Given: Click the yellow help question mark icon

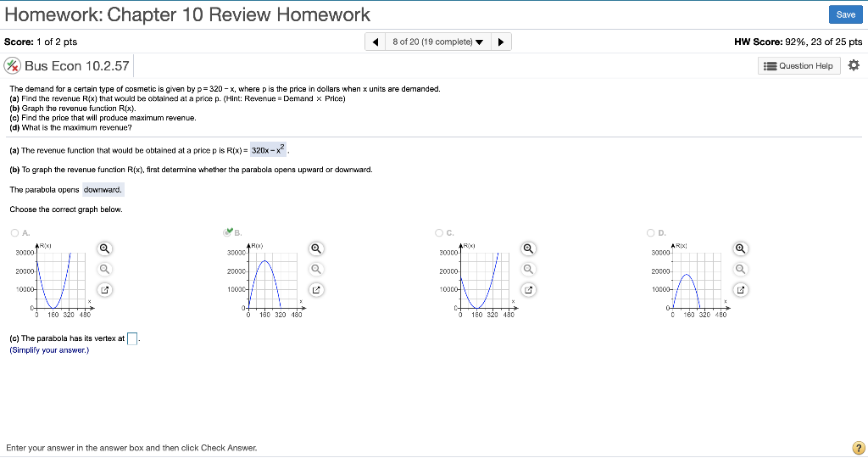Looking at the screenshot, I should point(858,448).
